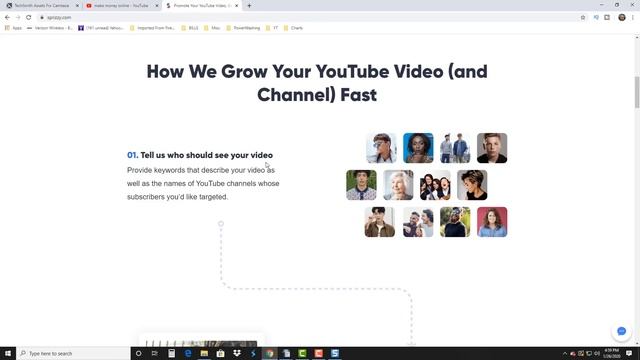Click the taskbar "Type here to search" box
640x360 pixels.
coord(73,353)
